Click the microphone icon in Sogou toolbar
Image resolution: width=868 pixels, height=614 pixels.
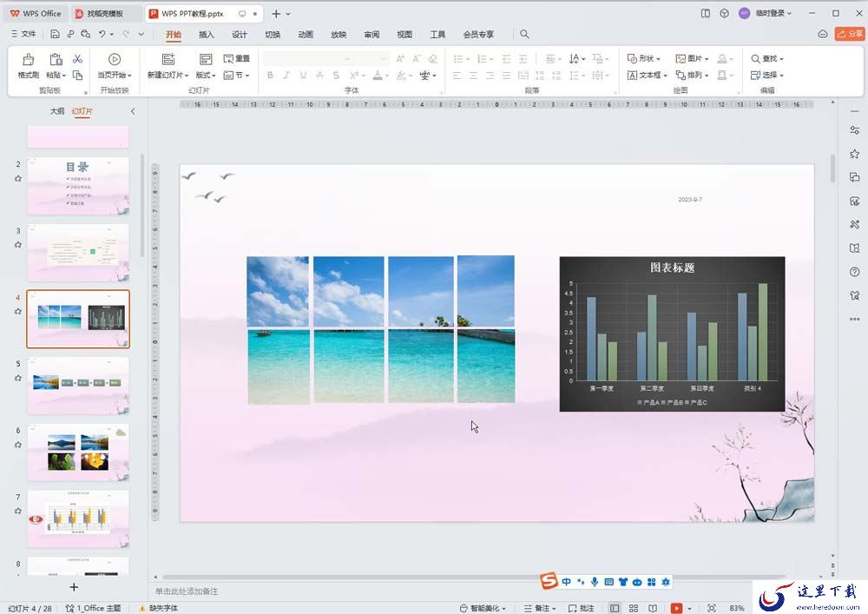[x=595, y=582]
